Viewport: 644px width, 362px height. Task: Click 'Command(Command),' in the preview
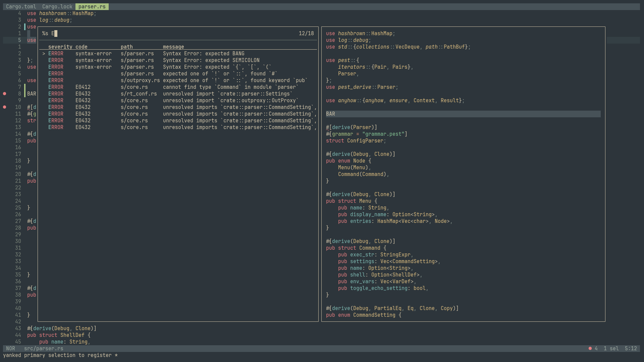[x=364, y=174]
